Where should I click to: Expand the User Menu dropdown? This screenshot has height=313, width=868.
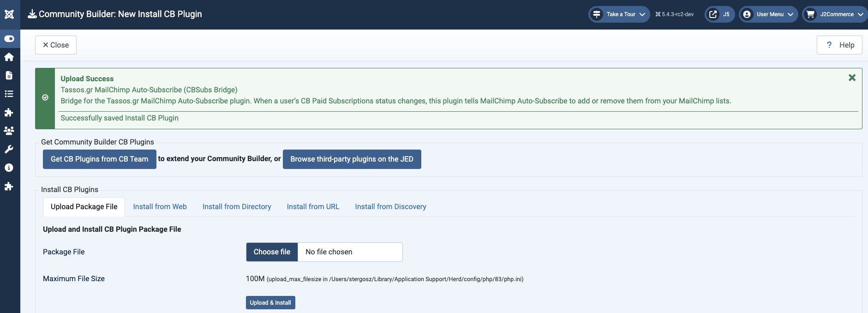[768, 14]
